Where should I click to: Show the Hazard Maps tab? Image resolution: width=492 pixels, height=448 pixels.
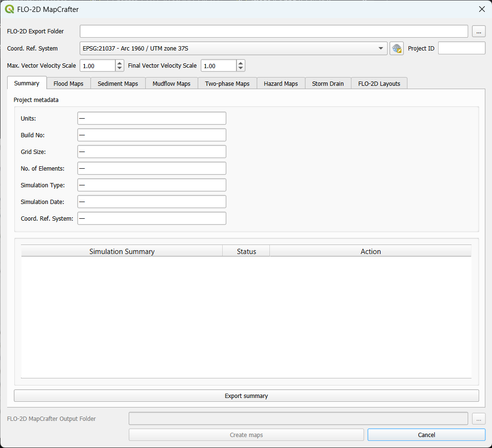280,83
